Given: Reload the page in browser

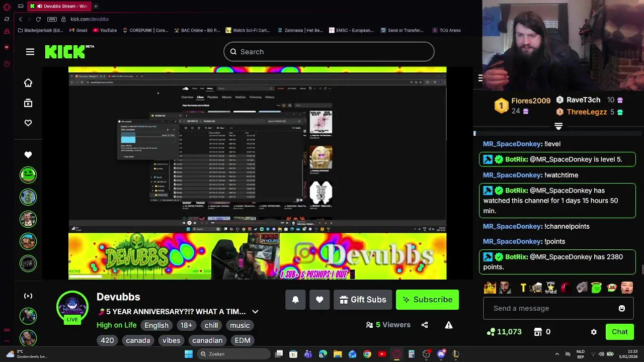Looking at the screenshot, I should [38, 19].
